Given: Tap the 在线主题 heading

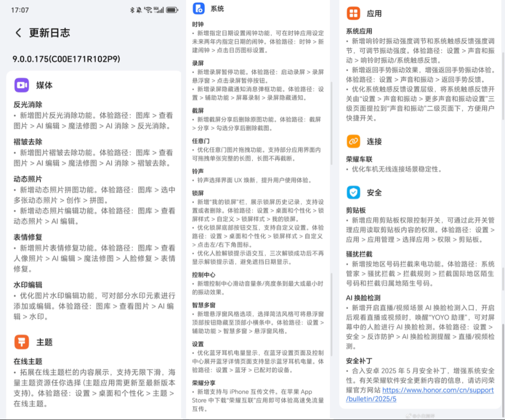Looking at the screenshot, I should 28,362.
